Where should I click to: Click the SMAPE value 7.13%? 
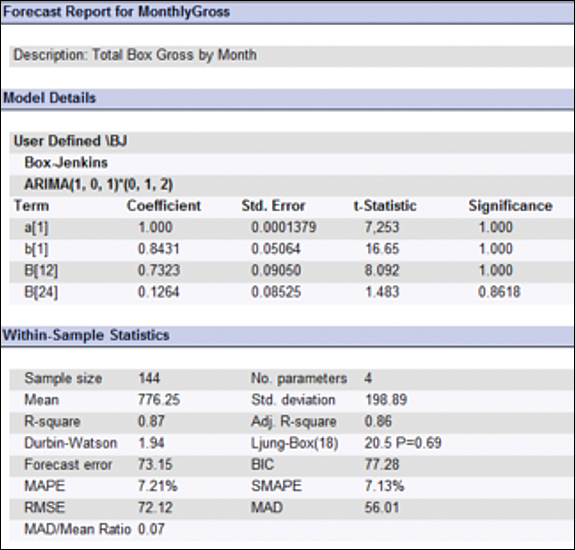tap(384, 486)
